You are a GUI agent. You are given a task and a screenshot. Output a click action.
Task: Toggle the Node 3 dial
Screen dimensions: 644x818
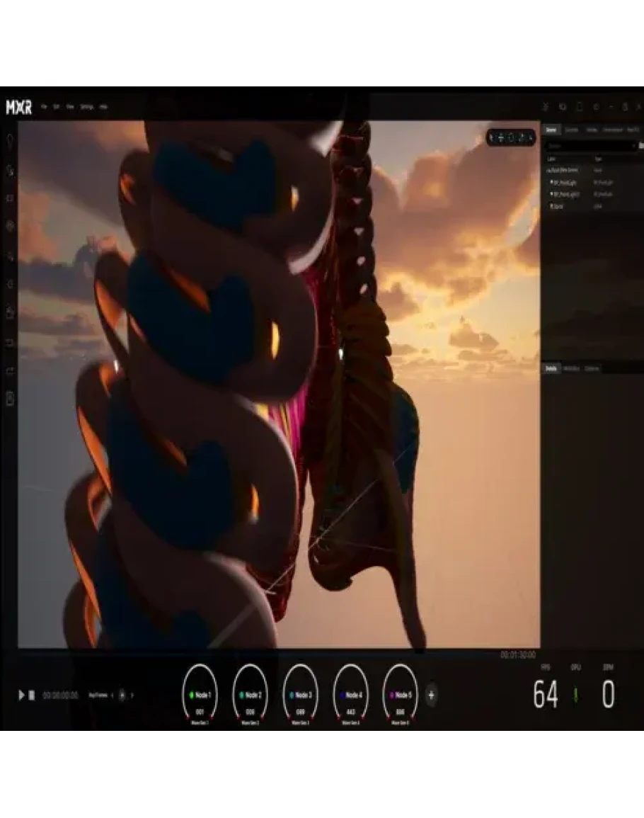click(299, 695)
